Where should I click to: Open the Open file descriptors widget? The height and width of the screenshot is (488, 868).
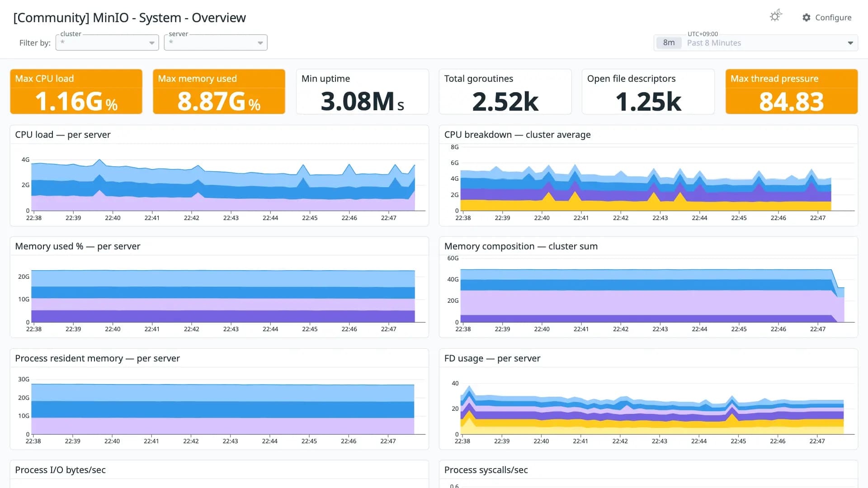coord(648,91)
